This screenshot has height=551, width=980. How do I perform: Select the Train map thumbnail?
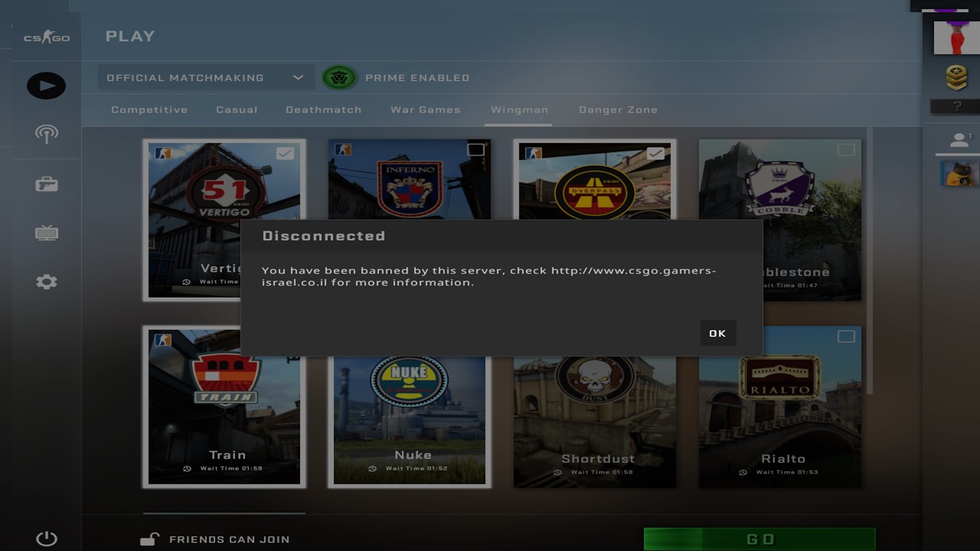224,406
